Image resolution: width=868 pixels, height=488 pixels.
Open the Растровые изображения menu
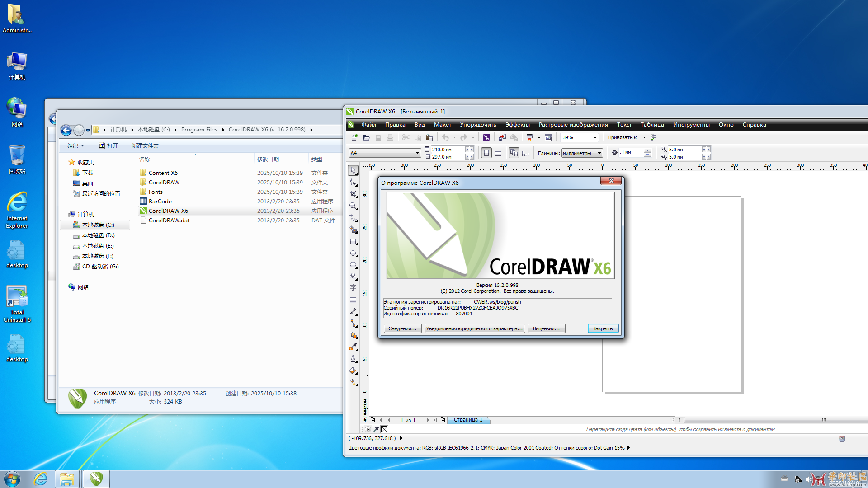[573, 125]
